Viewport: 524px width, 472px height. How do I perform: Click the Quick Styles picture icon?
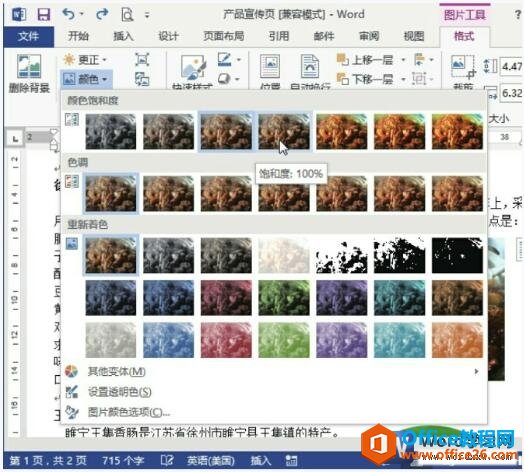(x=194, y=67)
